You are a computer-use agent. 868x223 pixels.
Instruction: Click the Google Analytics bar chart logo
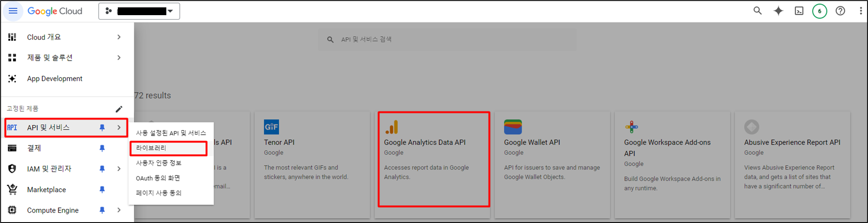(392, 127)
